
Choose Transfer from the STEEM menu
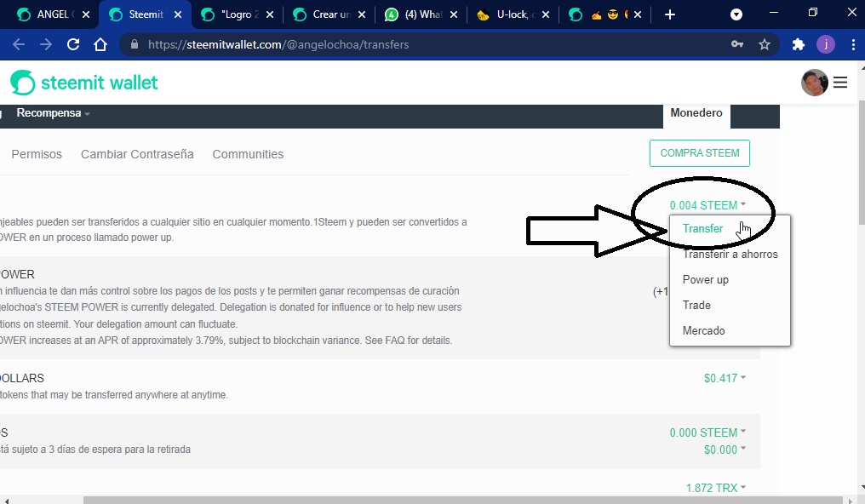tap(703, 228)
